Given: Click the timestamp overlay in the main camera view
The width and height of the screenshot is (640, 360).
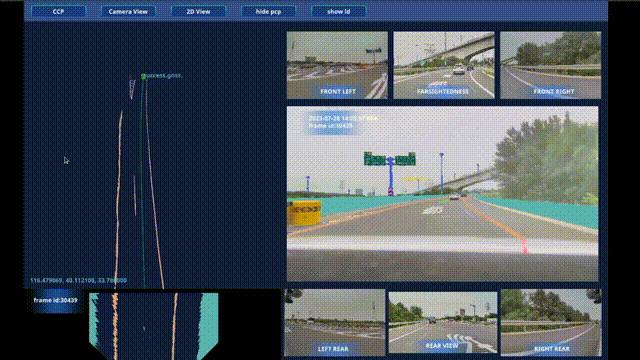Looking at the screenshot, I should 342,118.
